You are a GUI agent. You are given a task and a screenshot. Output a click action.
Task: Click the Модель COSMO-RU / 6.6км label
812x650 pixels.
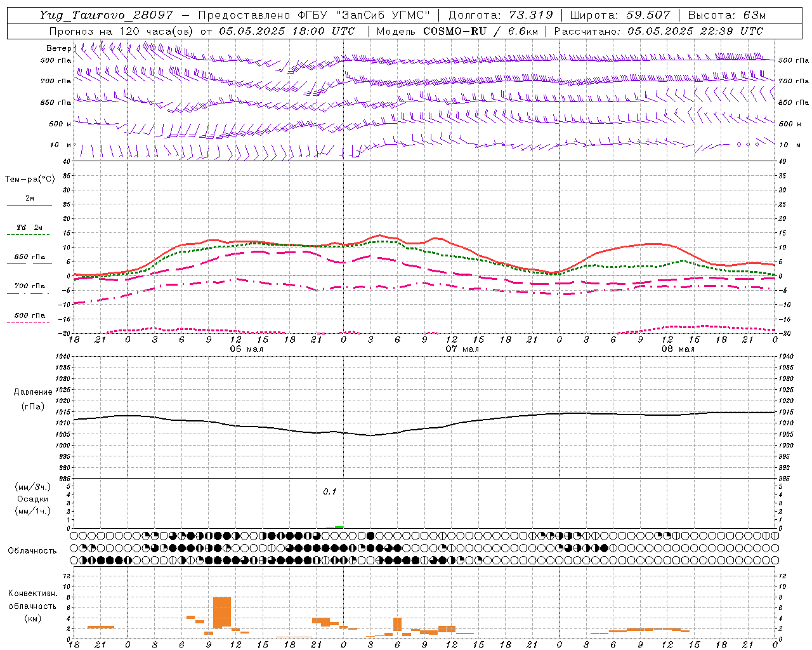tap(457, 31)
